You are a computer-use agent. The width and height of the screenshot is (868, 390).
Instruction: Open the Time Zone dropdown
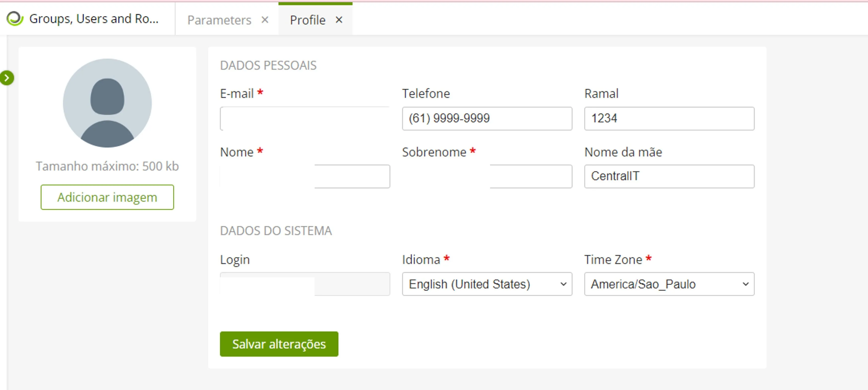pos(669,284)
